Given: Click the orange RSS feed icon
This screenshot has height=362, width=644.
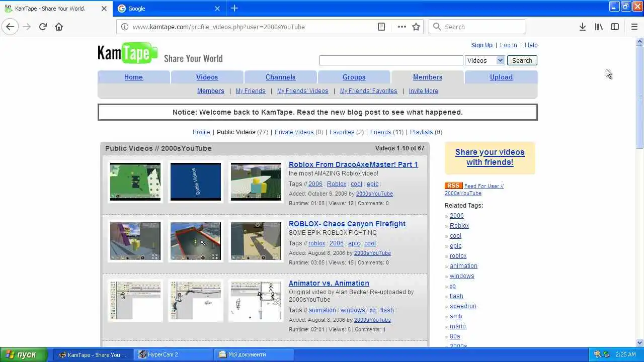Looking at the screenshot, I should (453, 186).
